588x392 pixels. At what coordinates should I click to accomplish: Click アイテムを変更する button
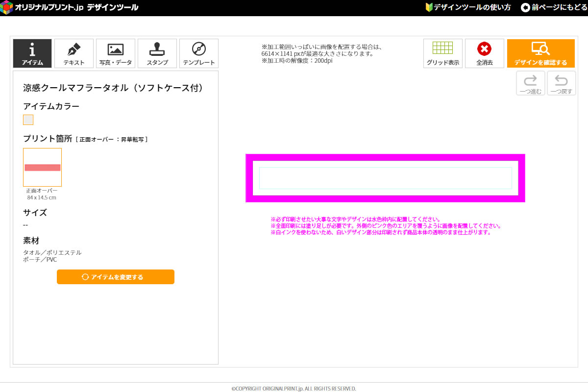click(116, 277)
